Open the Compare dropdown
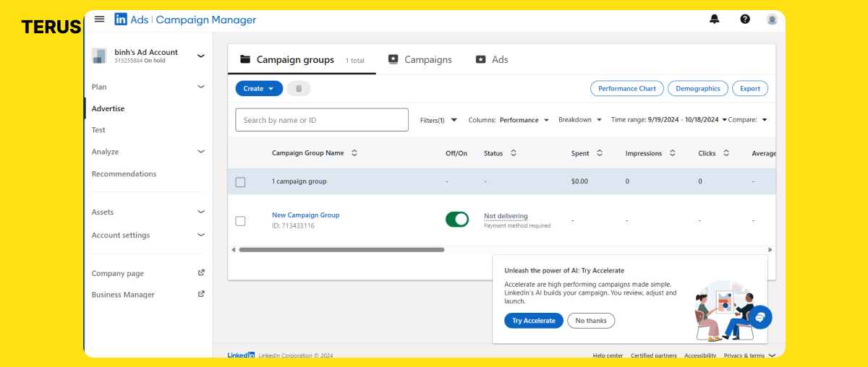Viewport: 868px width, 367px height. pos(748,120)
